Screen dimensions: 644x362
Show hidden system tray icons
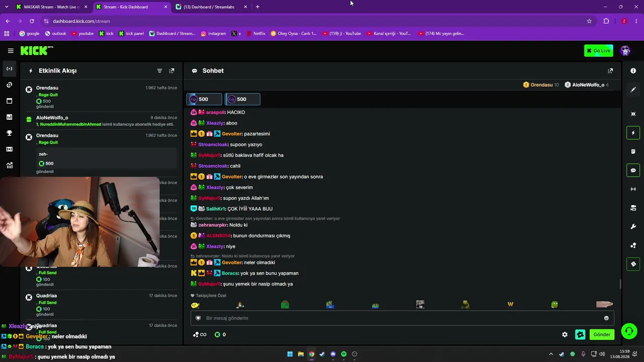pyautogui.click(x=551, y=354)
